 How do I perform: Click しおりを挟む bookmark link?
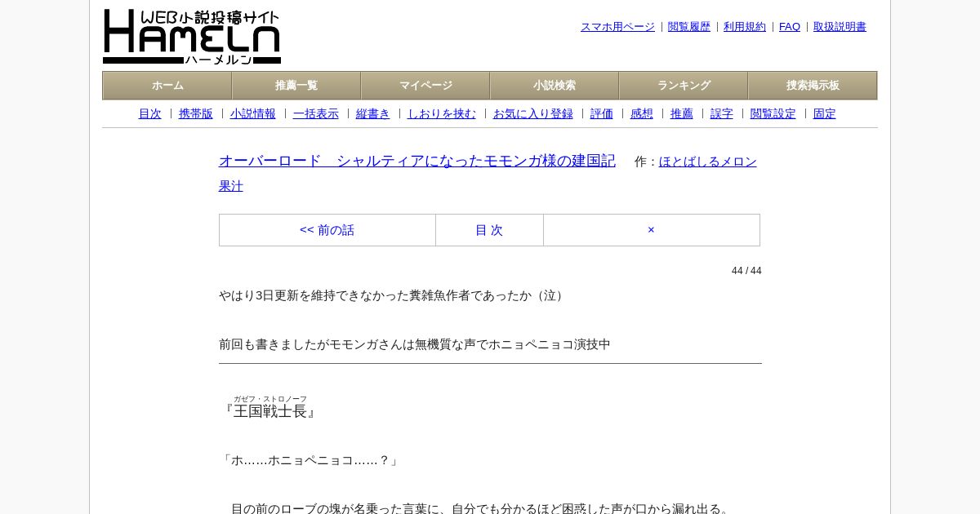442,113
